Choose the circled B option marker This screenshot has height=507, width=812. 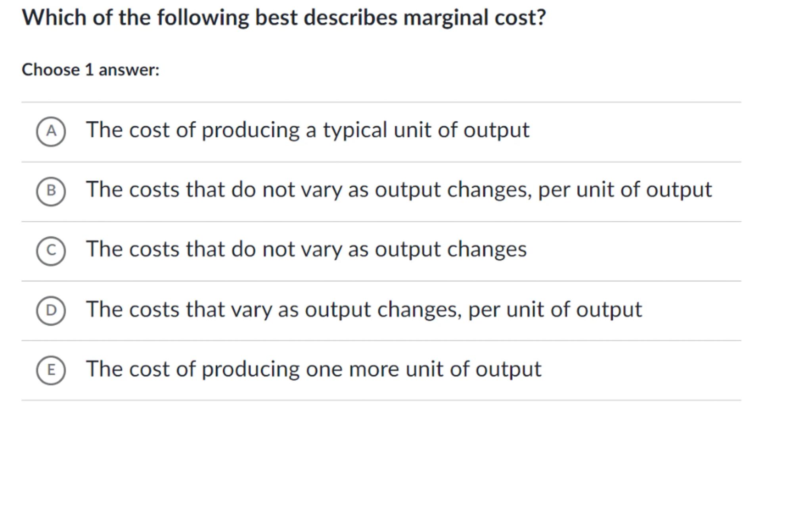(x=51, y=191)
